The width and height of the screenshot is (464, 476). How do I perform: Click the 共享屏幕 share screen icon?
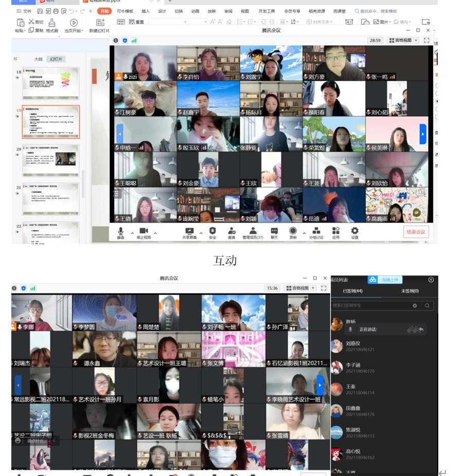189,232
